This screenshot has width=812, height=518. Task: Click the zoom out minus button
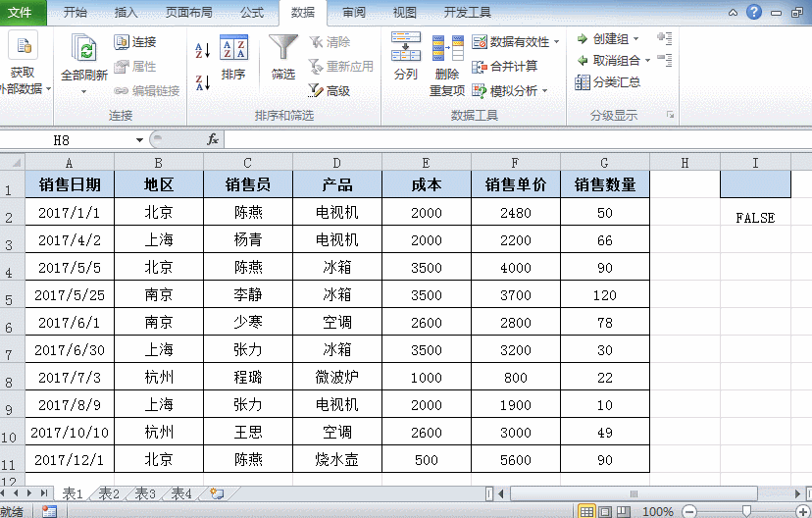[688, 512]
